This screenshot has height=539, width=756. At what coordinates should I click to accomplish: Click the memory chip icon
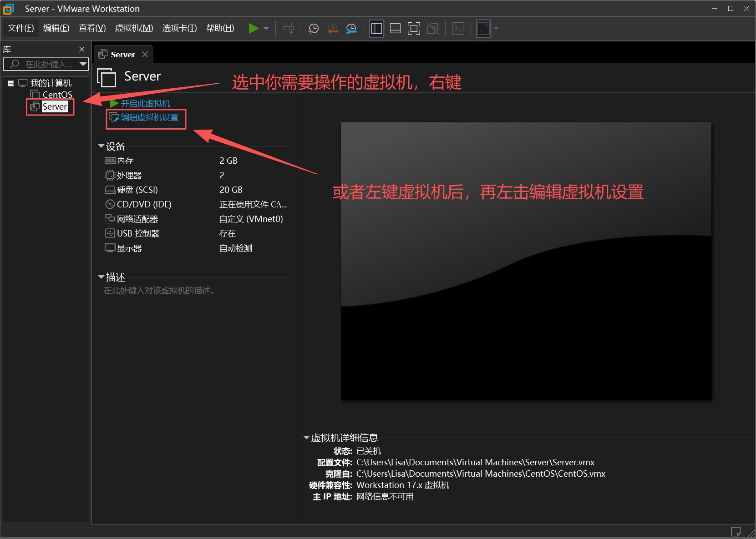110,161
